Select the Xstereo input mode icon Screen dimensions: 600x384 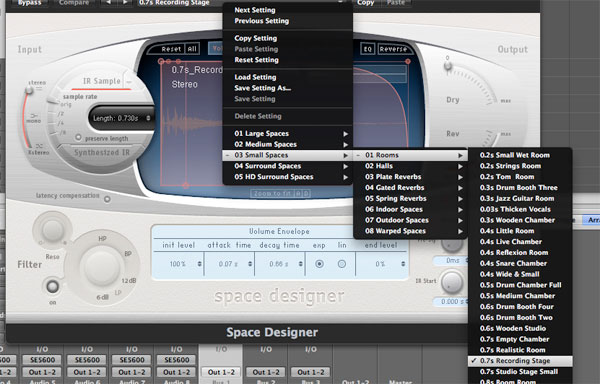pyautogui.click(x=39, y=146)
